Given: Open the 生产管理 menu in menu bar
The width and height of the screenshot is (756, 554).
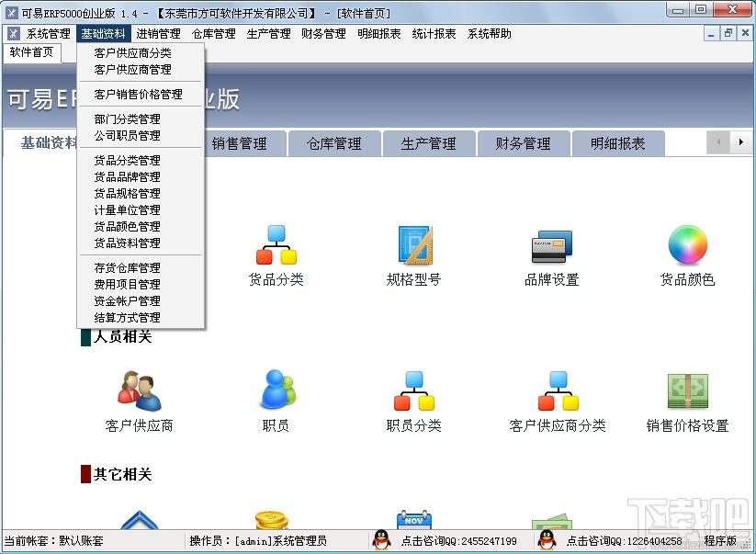Looking at the screenshot, I should [x=268, y=33].
